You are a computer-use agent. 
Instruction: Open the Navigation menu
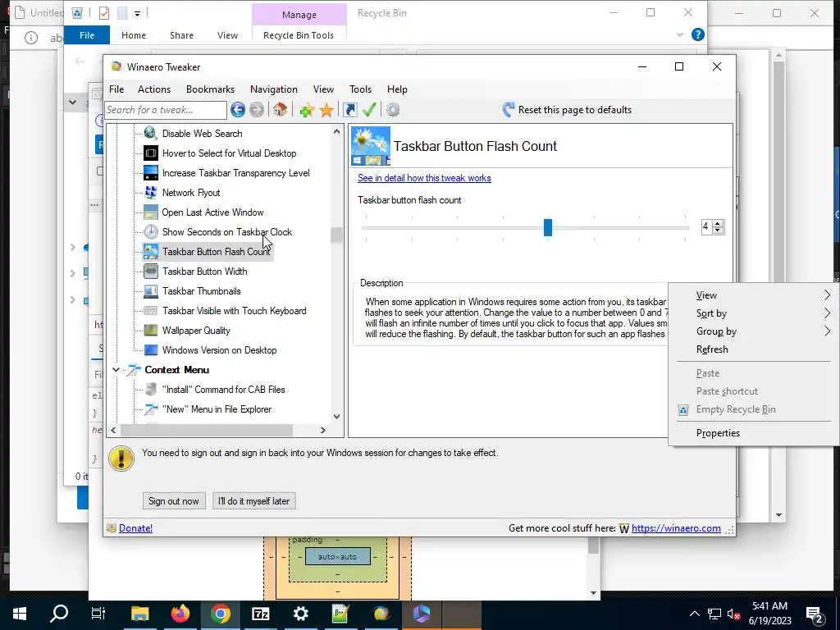click(274, 89)
